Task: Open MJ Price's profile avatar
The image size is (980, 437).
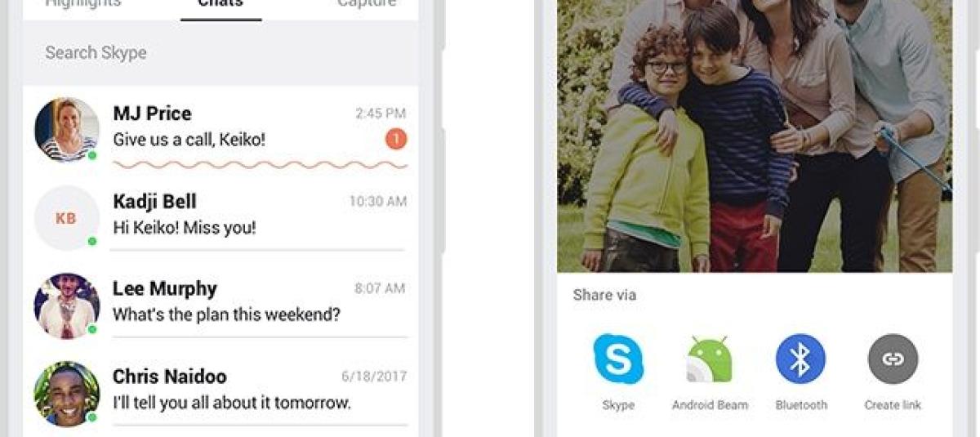Action: pyautogui.click(x=67, y=130)
